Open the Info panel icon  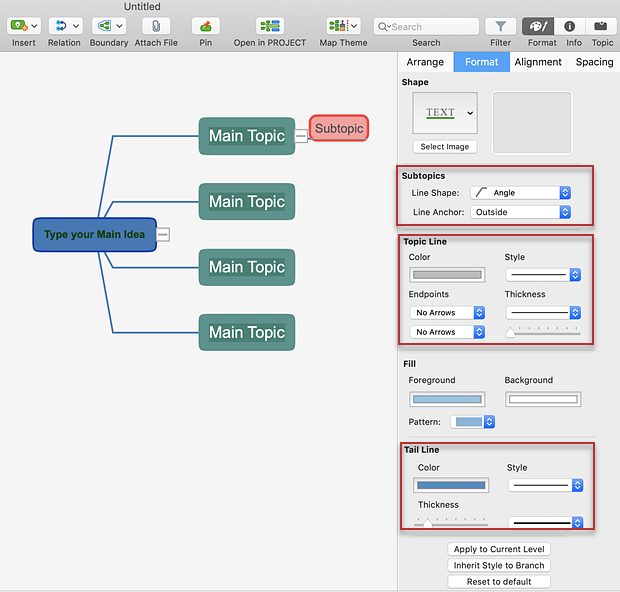[569, 26]
